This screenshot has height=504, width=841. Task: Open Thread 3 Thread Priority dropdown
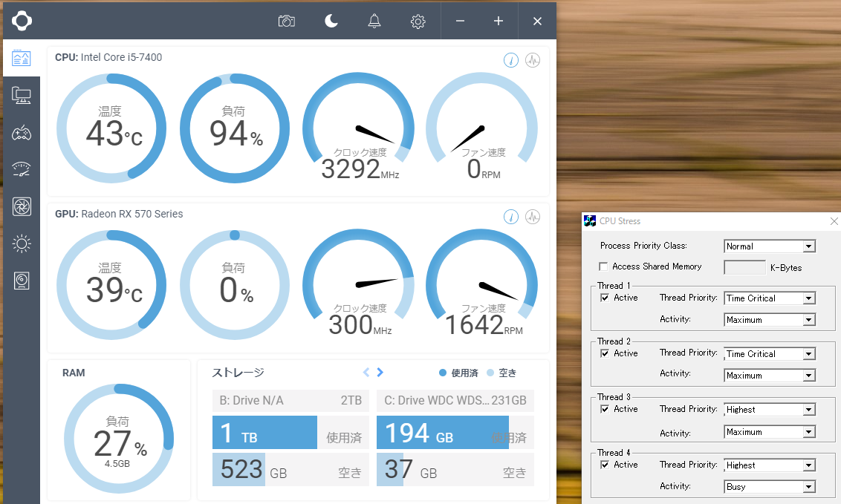770,410
